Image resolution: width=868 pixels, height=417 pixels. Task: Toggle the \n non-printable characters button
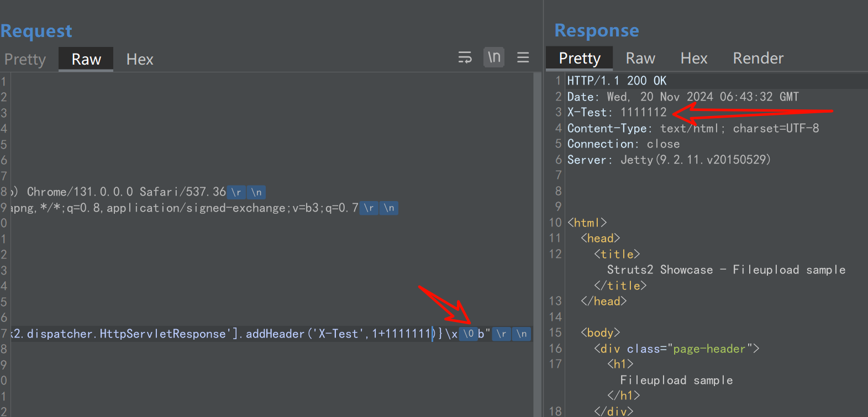pyautogui.click(x=494, y=57)
